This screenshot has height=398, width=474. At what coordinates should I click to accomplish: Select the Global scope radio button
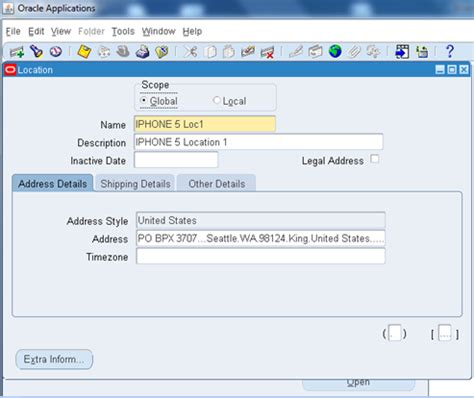point(144,100)
